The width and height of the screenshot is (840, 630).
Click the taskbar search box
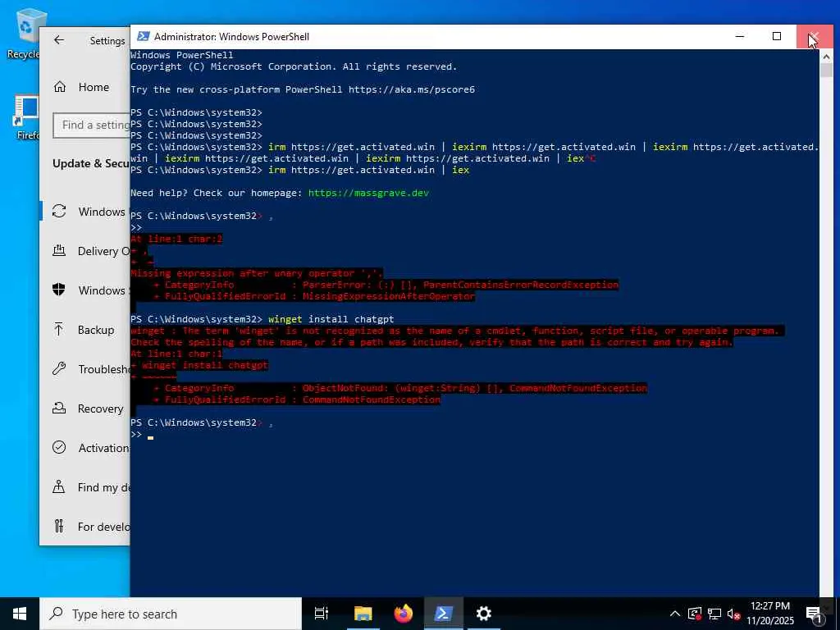pyautogui.click(x=171, y=614)
